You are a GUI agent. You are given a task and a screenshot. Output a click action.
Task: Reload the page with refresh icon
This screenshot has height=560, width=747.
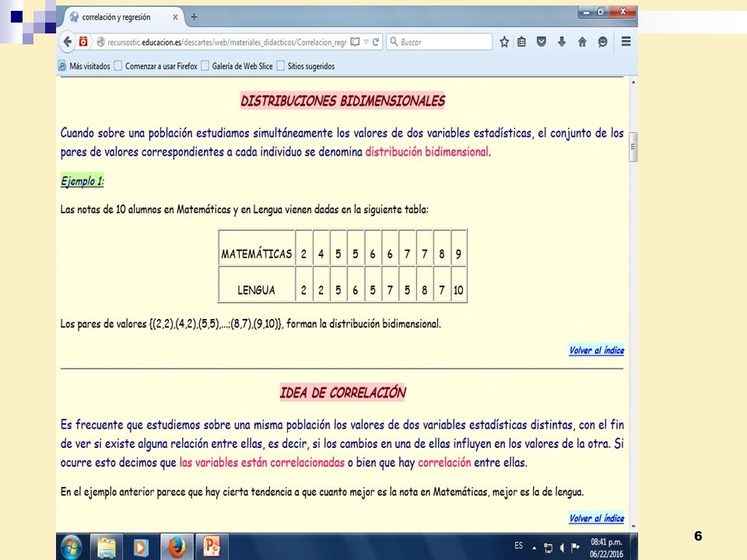[376, 42]
